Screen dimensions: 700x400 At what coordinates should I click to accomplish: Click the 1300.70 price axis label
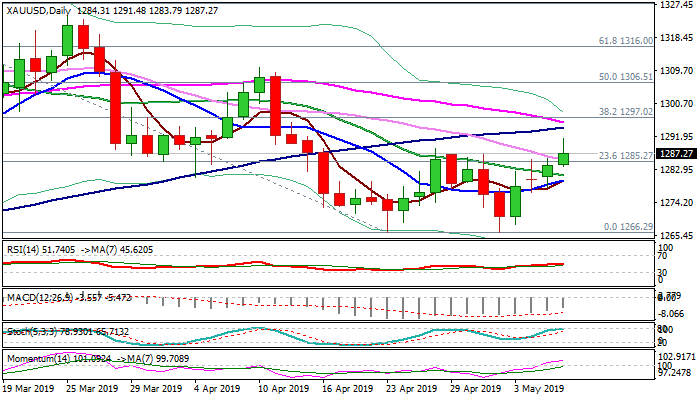pyautogui.click(x=678, y=103)
